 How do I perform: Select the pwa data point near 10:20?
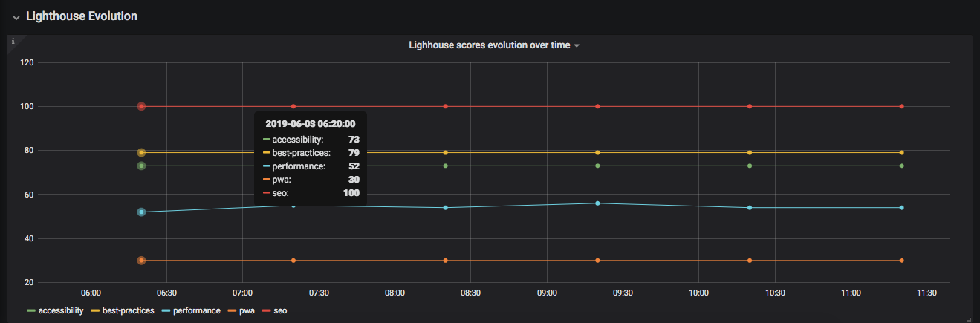click(x=750, y=261)
